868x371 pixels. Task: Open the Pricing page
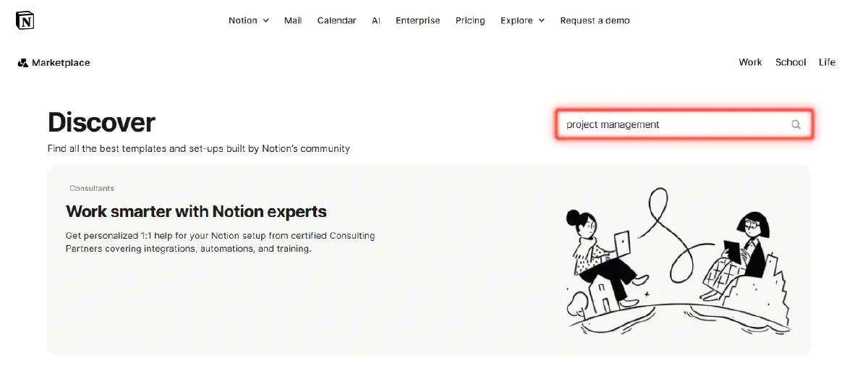tap(470, 20)
